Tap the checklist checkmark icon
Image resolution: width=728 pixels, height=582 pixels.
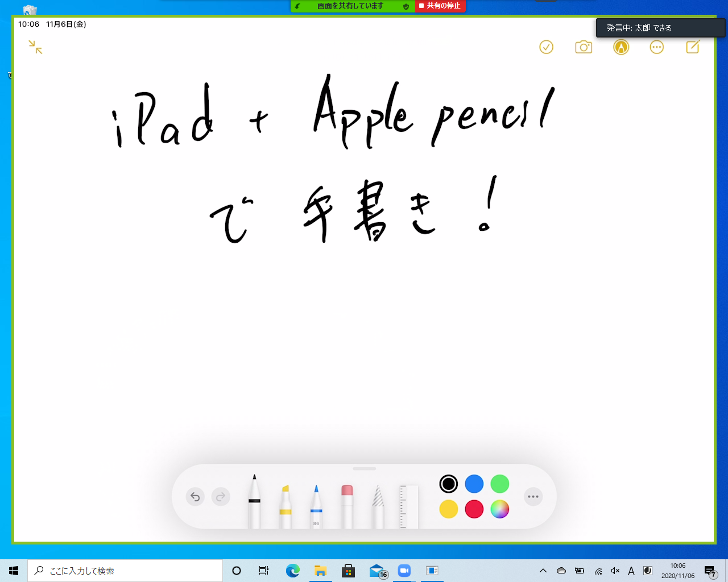click(546, 47)
